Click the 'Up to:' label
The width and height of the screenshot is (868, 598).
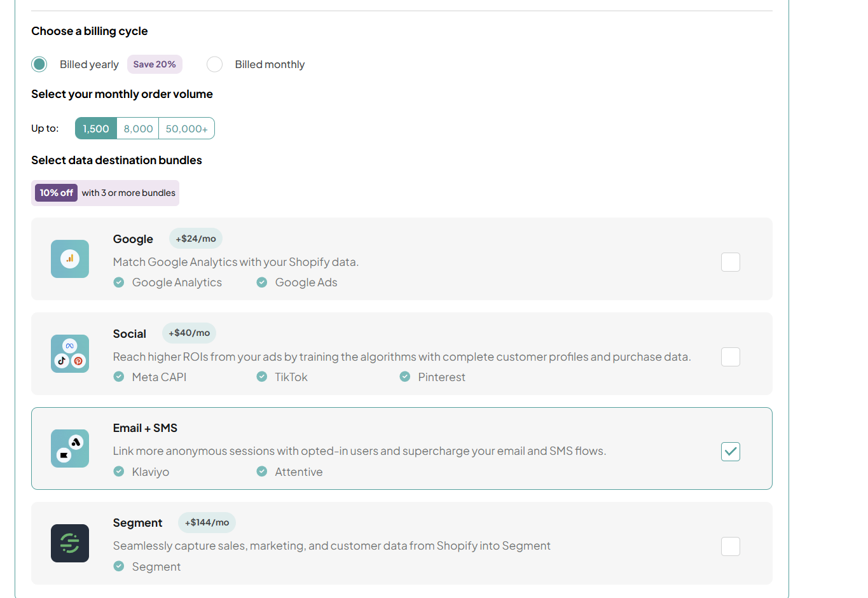(x=45, y=129)
